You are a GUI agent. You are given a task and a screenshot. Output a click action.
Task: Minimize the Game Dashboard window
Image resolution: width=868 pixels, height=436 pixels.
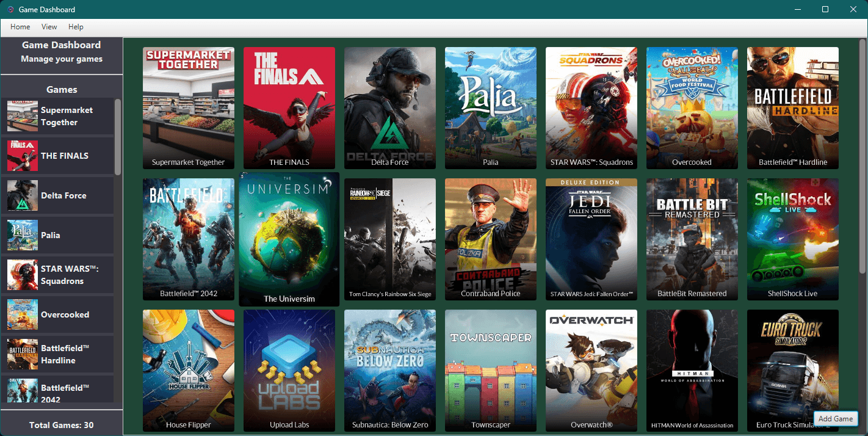[797, 9]
